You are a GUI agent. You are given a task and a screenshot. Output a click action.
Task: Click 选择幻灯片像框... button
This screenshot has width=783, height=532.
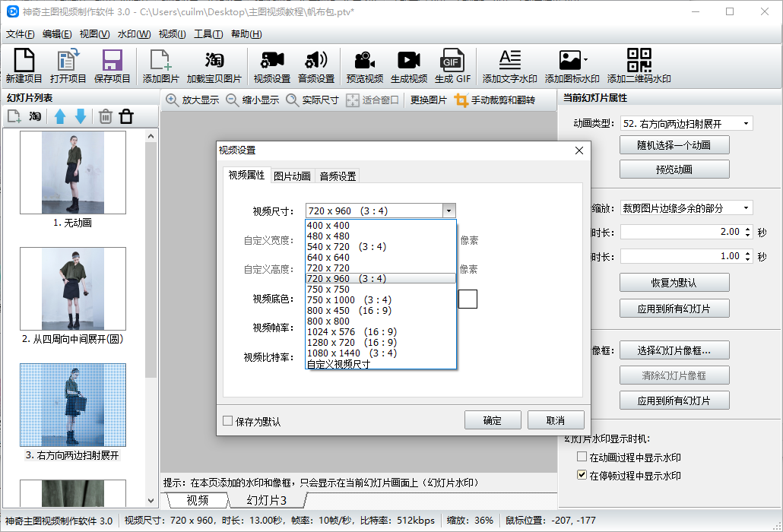674,350
